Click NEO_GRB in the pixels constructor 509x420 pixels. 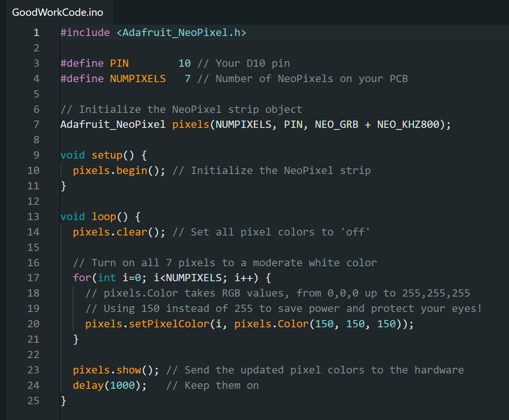click(x=337, y=124)
